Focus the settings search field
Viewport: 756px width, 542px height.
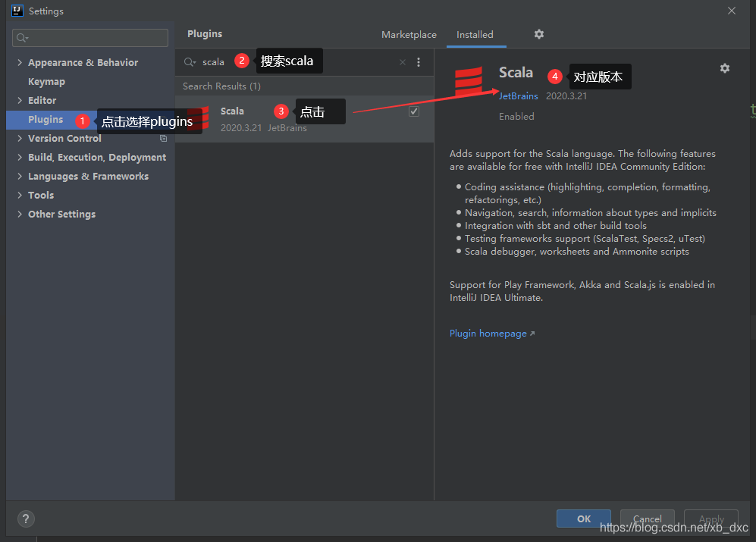pyautogui.click(x=90, y=38)
